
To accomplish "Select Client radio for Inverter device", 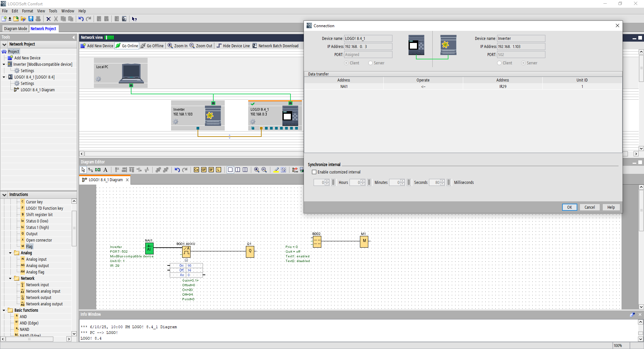I will click(x=499, y=63).
